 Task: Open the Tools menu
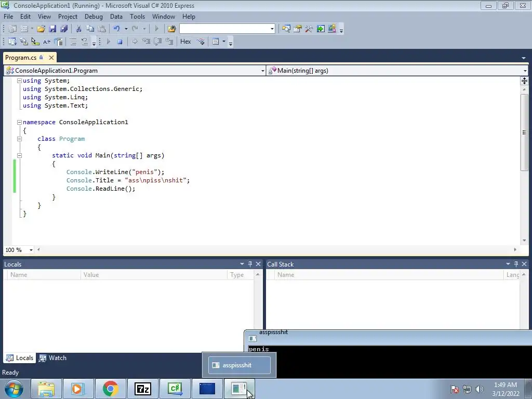(x=137, y=17)
